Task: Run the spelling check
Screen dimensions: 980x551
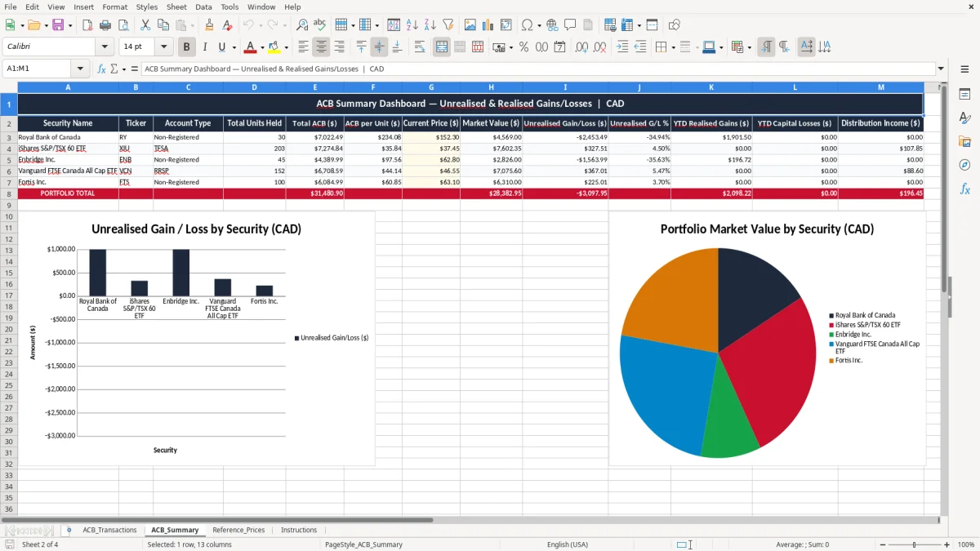Action: pos(320,25)
